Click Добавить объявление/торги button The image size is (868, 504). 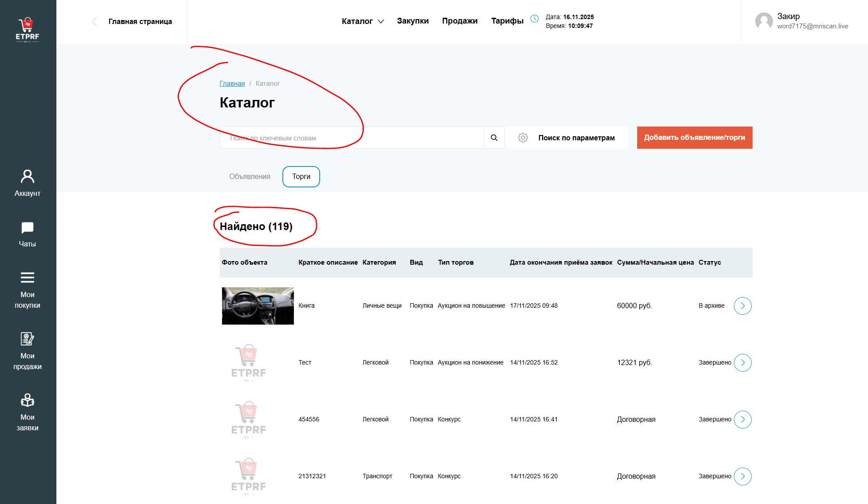(x=694, y=138)
